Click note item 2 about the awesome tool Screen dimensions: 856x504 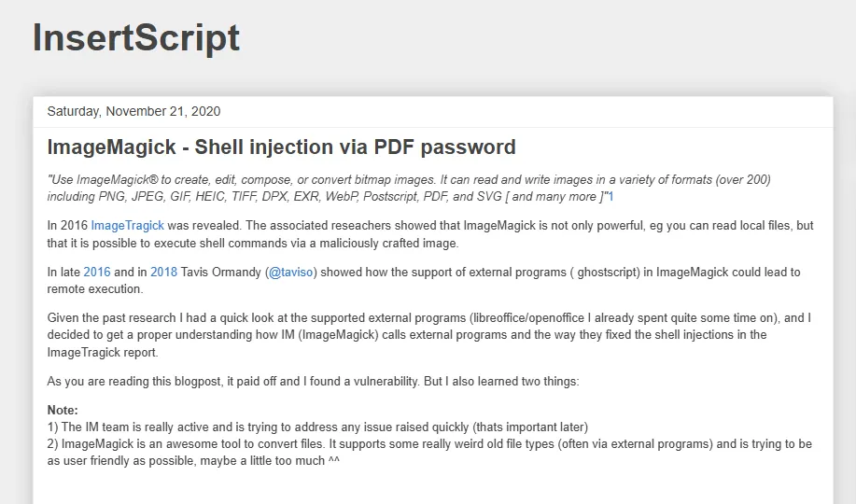click(x=428, y=445)
